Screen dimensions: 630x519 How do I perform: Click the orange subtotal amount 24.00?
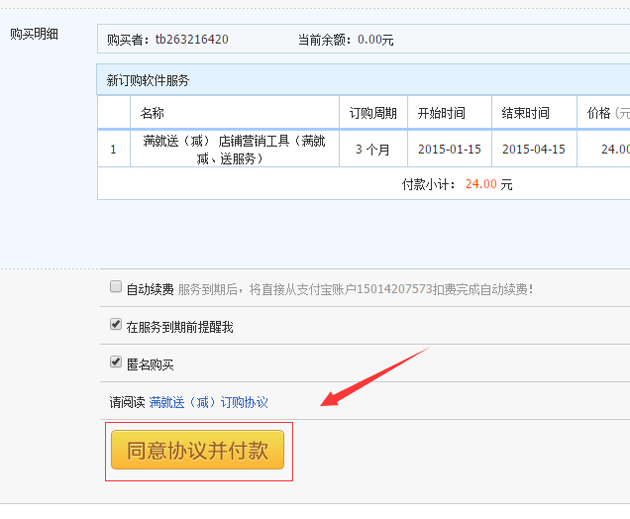click(x=480, y=184)
